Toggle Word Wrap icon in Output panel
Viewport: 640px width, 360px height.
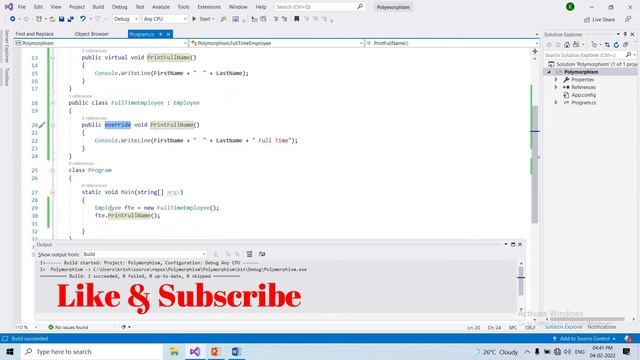(x=262, y=254)
